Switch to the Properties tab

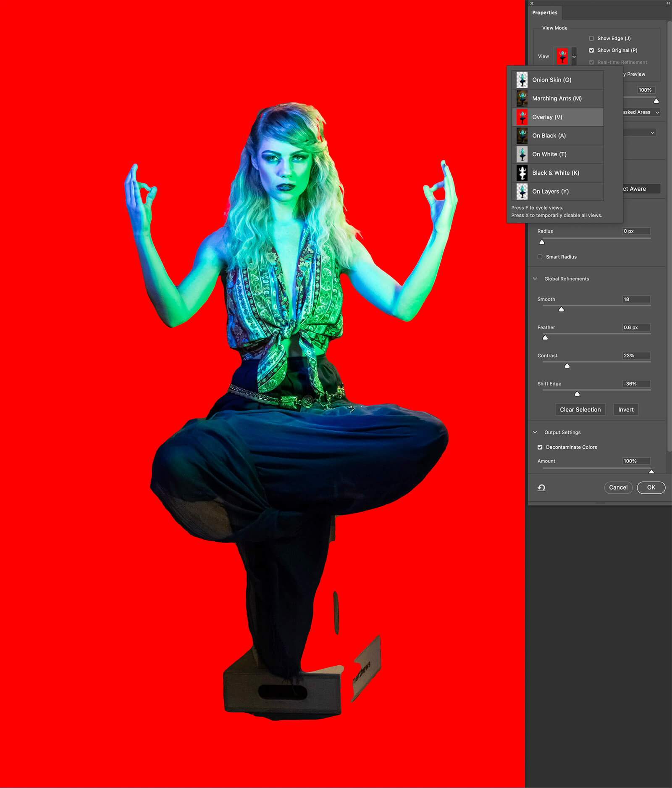click(x=544, y=13)
